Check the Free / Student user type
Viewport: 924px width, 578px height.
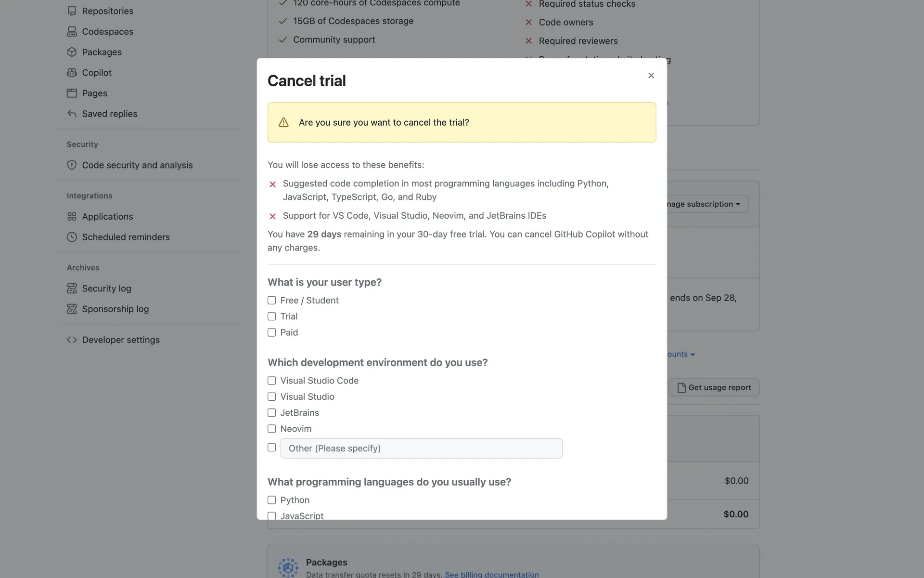point(272,301)
